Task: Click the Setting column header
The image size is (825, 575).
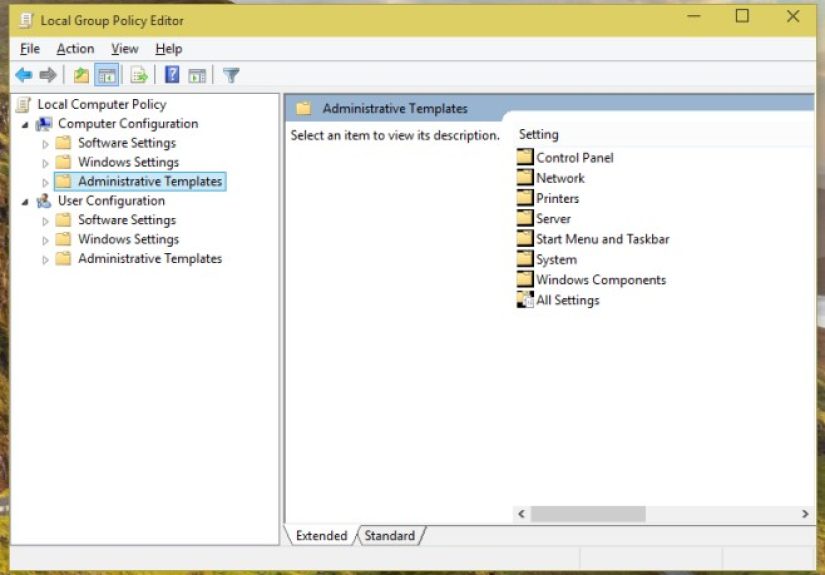Action: (x=664, y=135)
